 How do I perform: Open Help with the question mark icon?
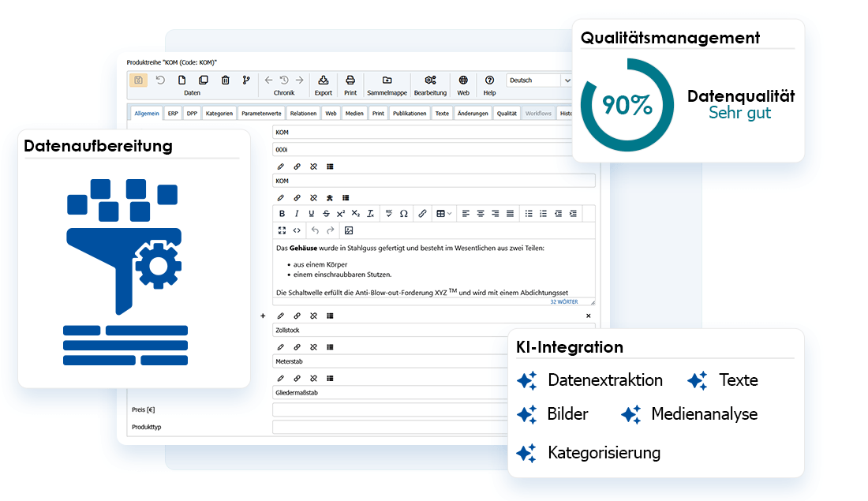click(x=489, y=84)
